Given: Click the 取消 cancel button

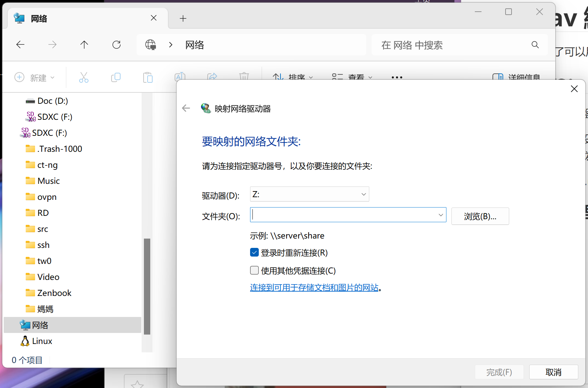Looking at the screenshot, I should tap(553, 372).
